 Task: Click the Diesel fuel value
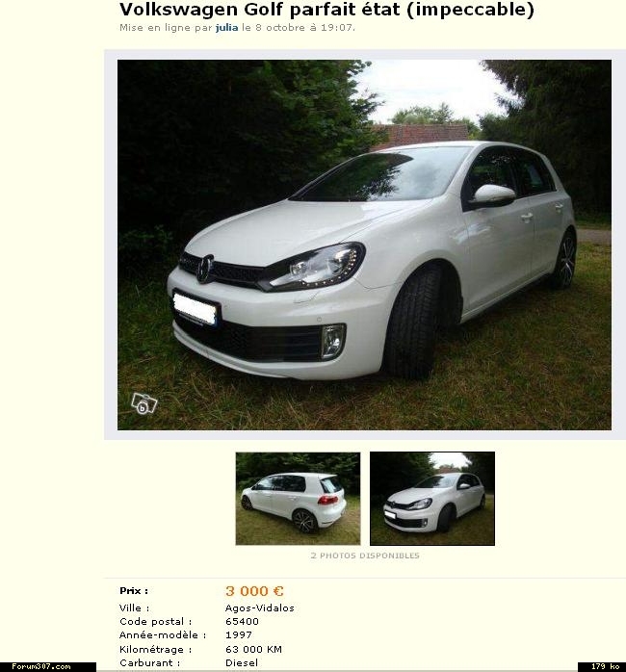[x=242, y=662]
